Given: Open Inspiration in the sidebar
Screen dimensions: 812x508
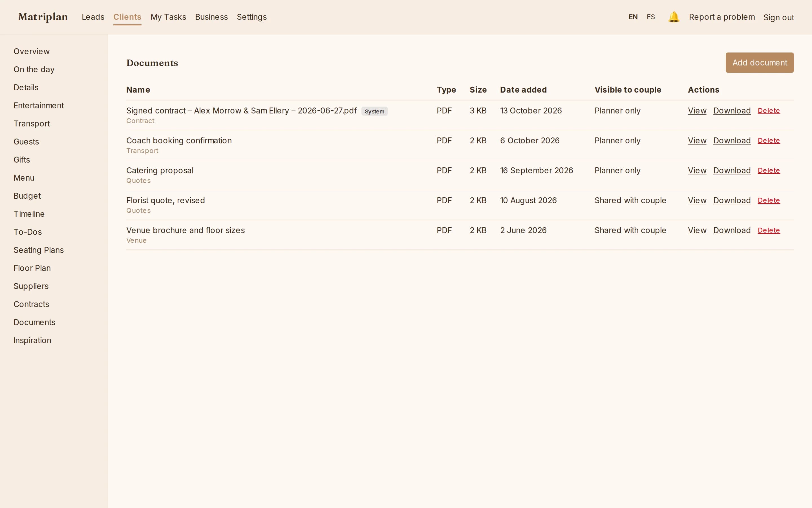Looking at the screenshot, I should click(x=32, y=340).
